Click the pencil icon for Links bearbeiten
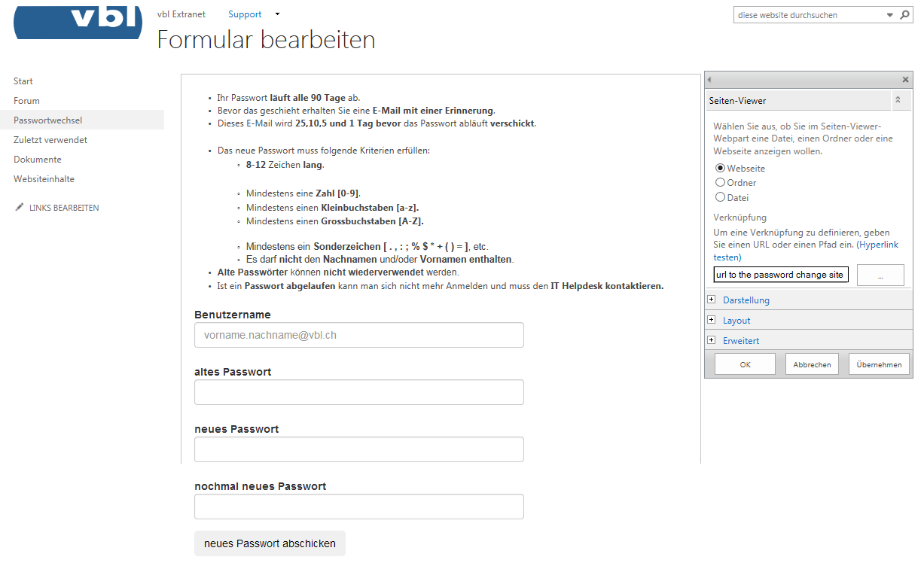 pos(19,207)
